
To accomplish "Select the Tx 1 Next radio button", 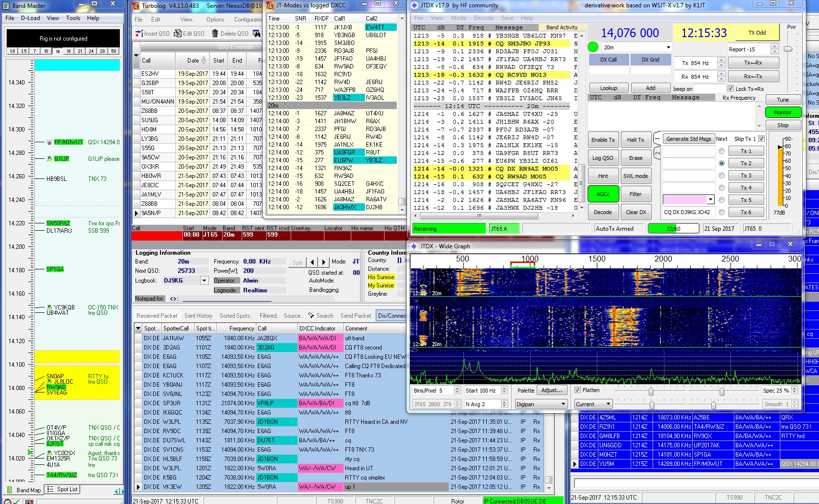I will [721, 151].
